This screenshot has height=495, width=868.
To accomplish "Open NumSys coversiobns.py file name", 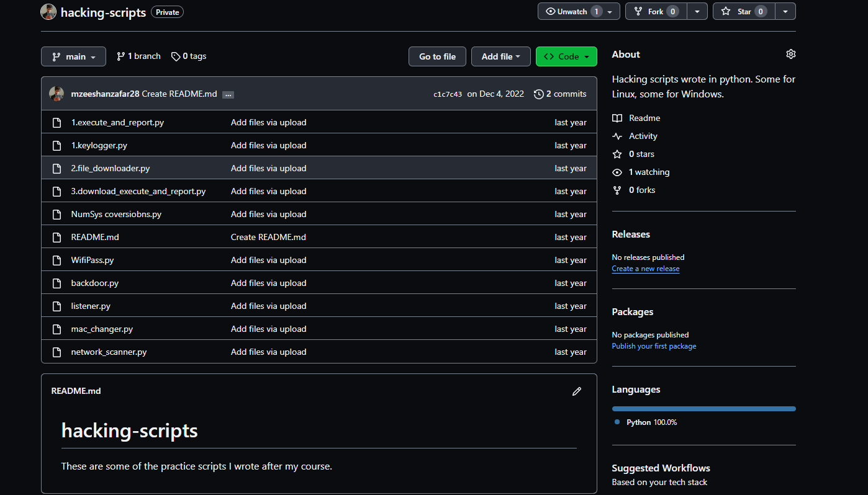I will pyautogui.click(x=116, y=214).
